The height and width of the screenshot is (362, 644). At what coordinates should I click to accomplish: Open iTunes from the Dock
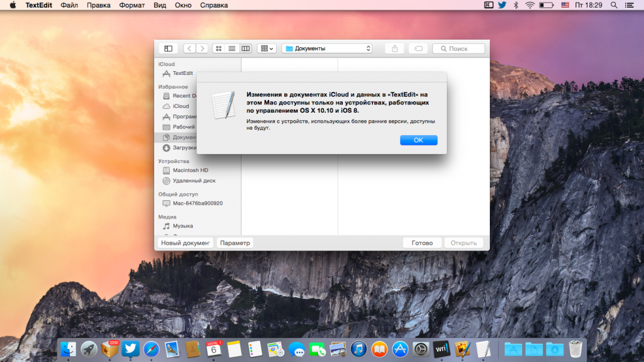358,349
